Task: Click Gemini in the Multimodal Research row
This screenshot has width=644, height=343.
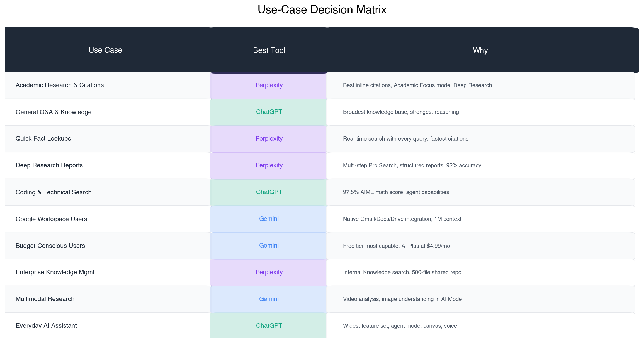Action: [x=269, y=299]
